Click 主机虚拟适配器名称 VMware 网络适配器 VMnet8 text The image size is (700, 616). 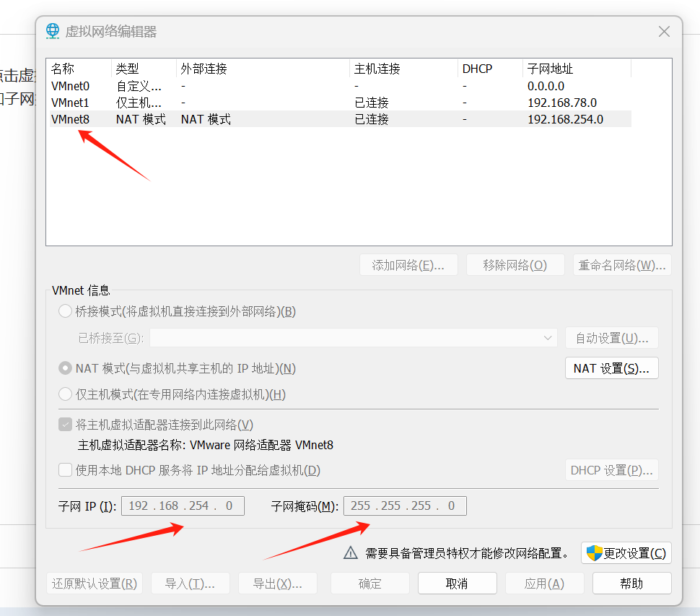[206, 445]
